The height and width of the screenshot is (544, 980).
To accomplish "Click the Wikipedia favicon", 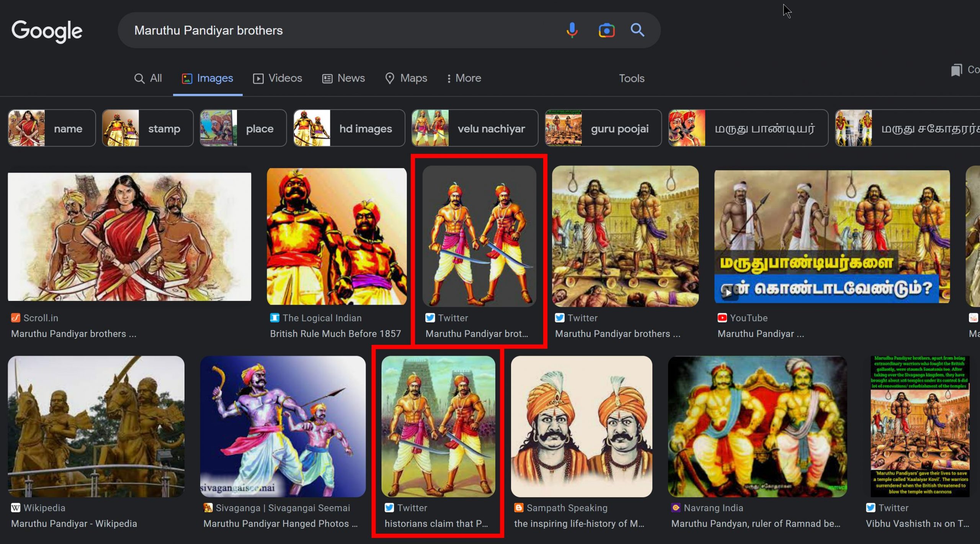I will click(x=15, y=508).
